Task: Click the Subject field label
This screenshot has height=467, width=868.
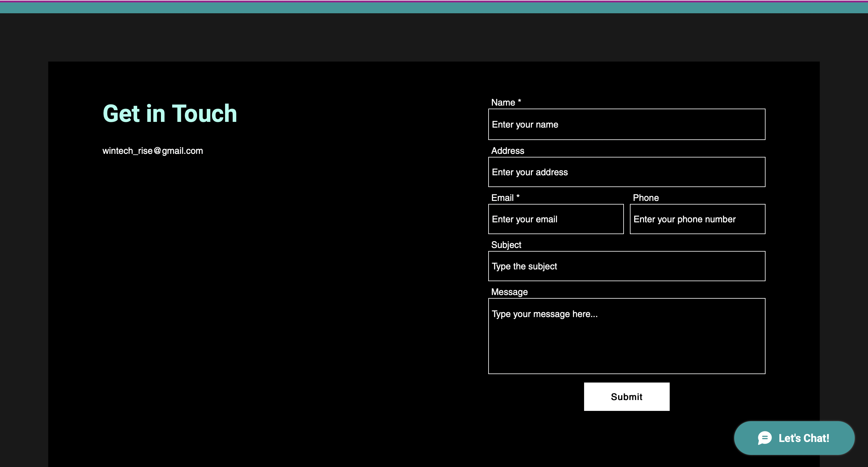Action: pyautogui.click(x=506, y=245)
